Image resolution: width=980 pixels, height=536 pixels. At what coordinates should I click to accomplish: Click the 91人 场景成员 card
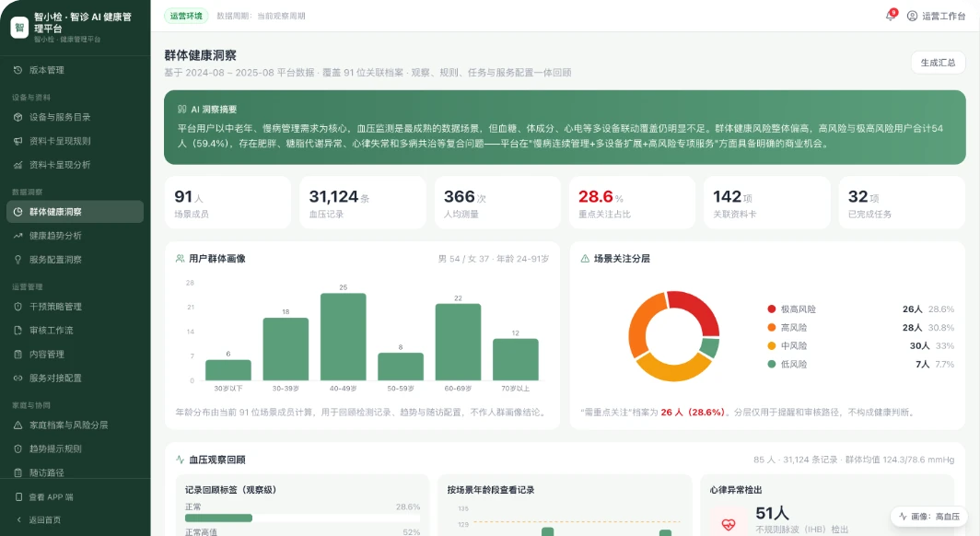tap(227, 203)
